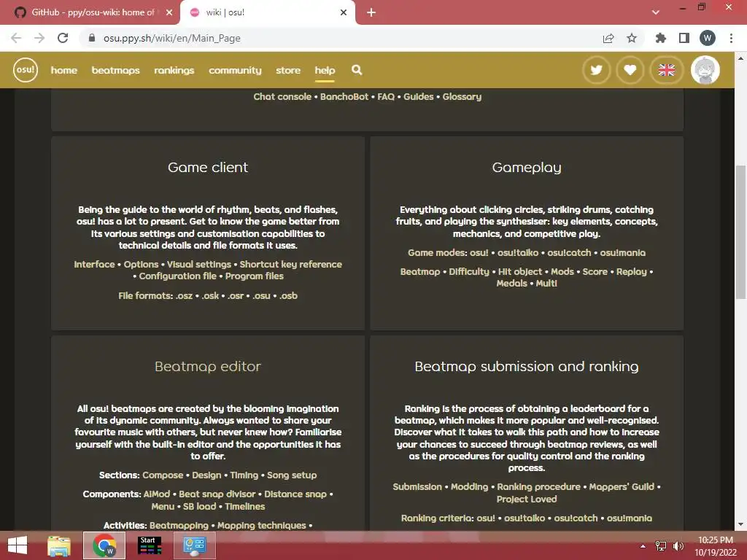Open the AiMod component link

tap(157, 494)
